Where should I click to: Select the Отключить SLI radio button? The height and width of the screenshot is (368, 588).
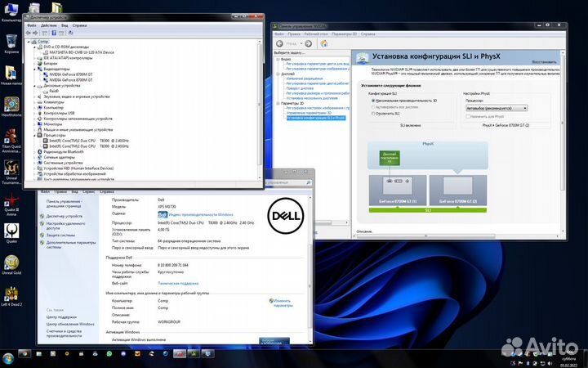click(x=373, y=114)
